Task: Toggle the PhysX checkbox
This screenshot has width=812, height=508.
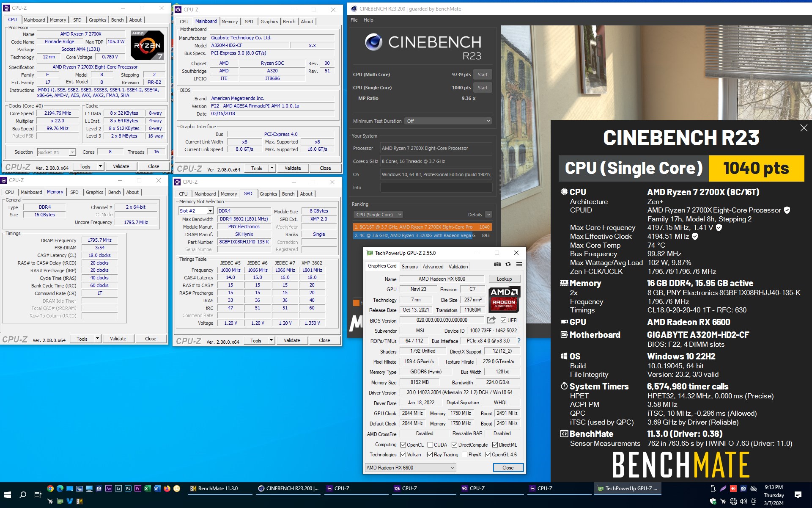Action: [x=464, y=455]
